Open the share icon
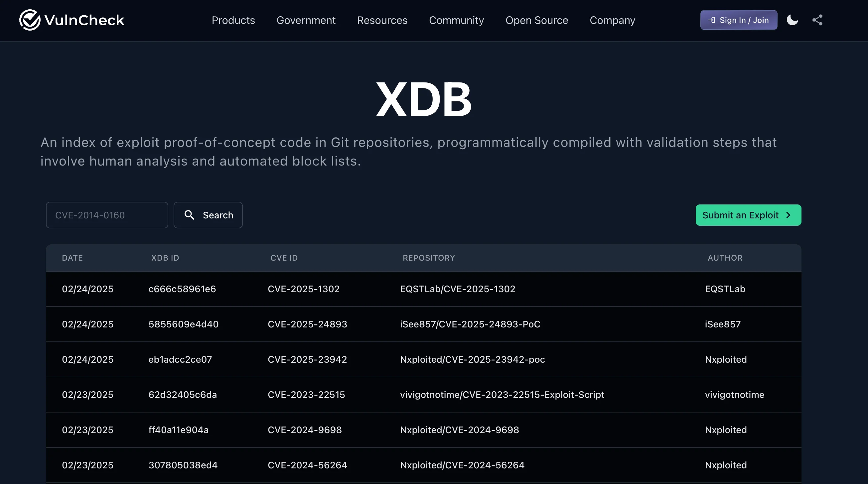 click(817, 20)
